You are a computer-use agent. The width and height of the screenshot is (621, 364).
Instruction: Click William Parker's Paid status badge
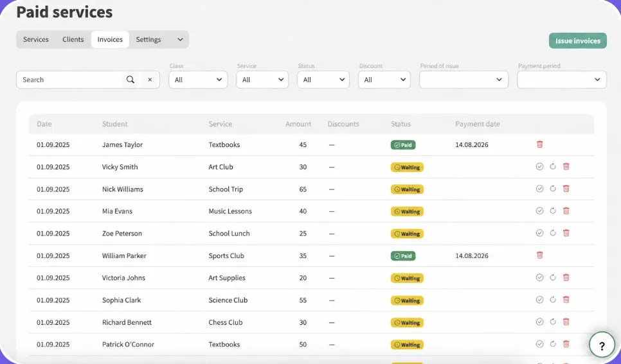[x=403, y=256]
